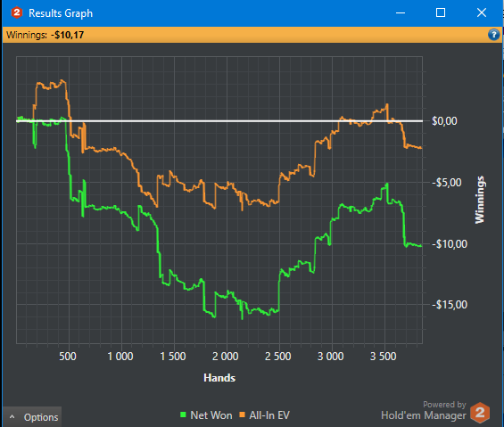Click the 2 000 hands axis label
Image resolution: width=504 pixels, height=427 pixels.
[226, 357]
